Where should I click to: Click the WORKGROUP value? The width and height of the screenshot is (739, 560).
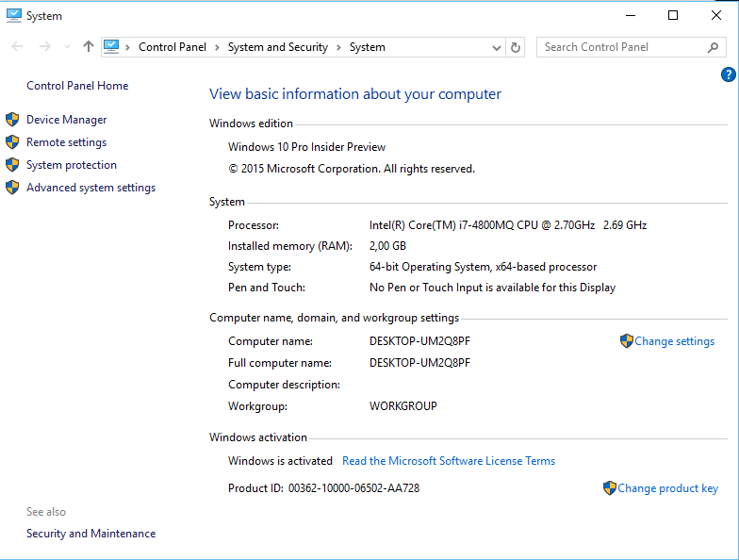(403, 406)
